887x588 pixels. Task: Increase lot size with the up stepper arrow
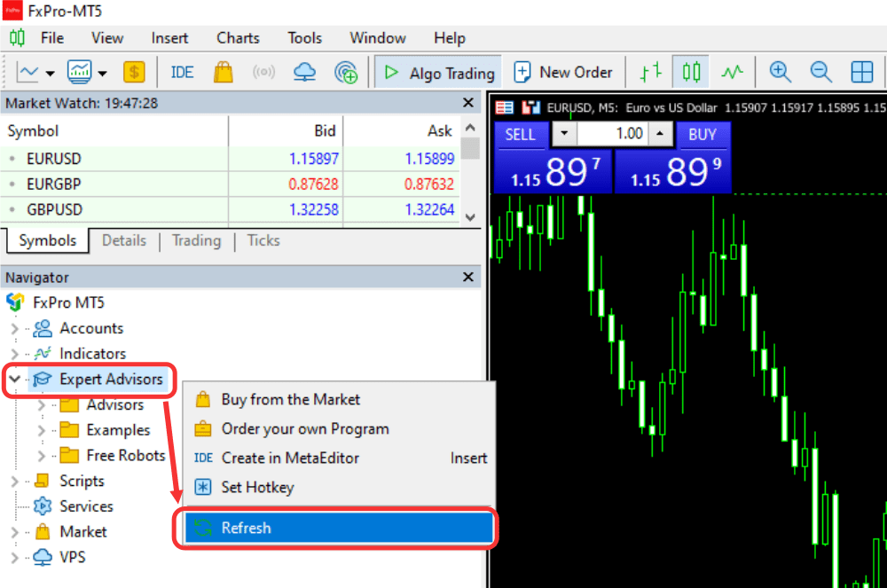point(660,134)
